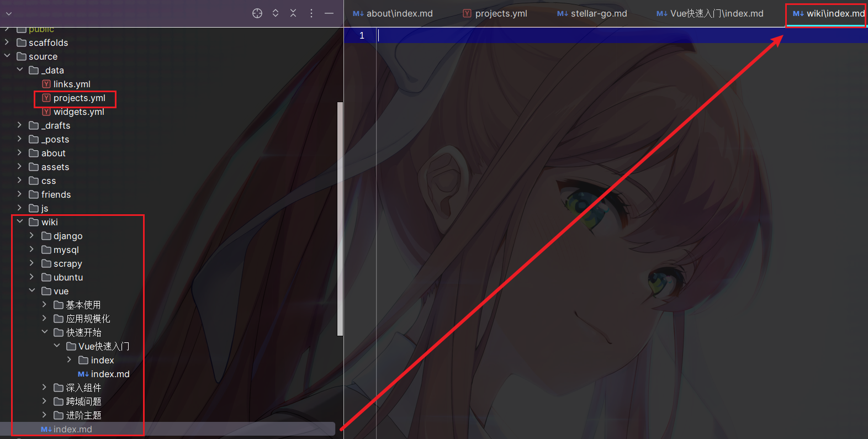This screenshot has height=439, width=868.
Task: Select links.yml file in _data folder
Action: pyautogui.click(x=71, y=84)
